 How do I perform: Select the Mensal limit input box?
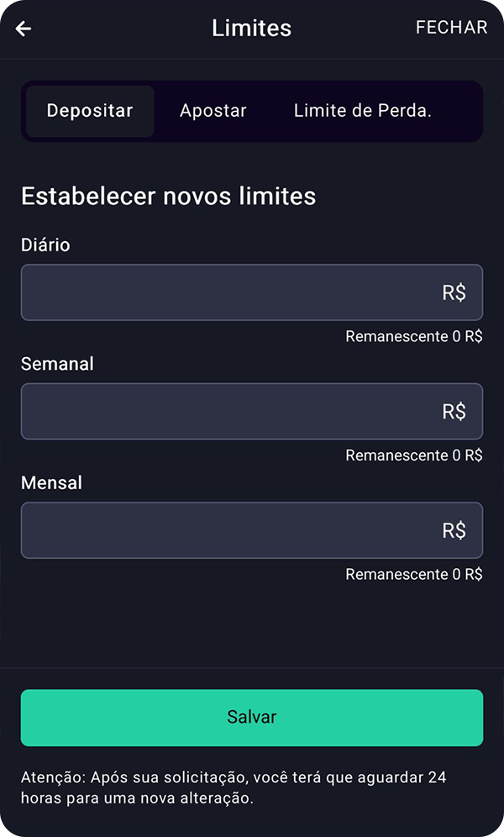227,530
